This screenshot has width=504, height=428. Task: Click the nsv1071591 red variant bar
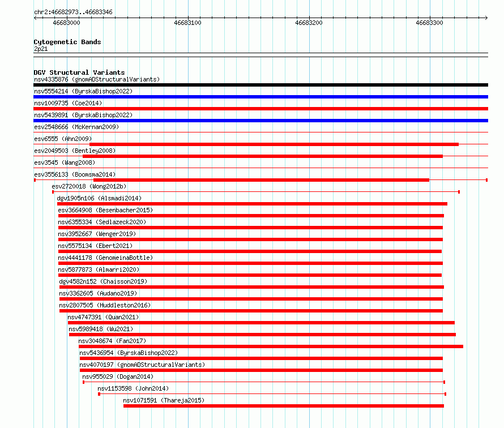[284, 406]
